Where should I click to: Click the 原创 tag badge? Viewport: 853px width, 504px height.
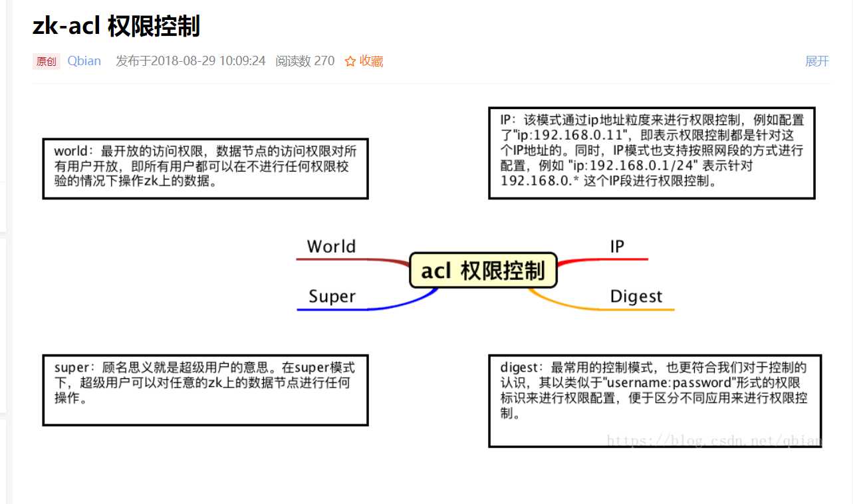(x=47, y=62)
